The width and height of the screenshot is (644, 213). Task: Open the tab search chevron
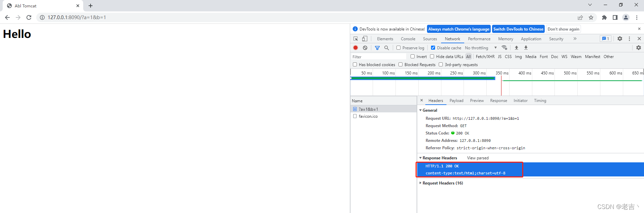590,5
